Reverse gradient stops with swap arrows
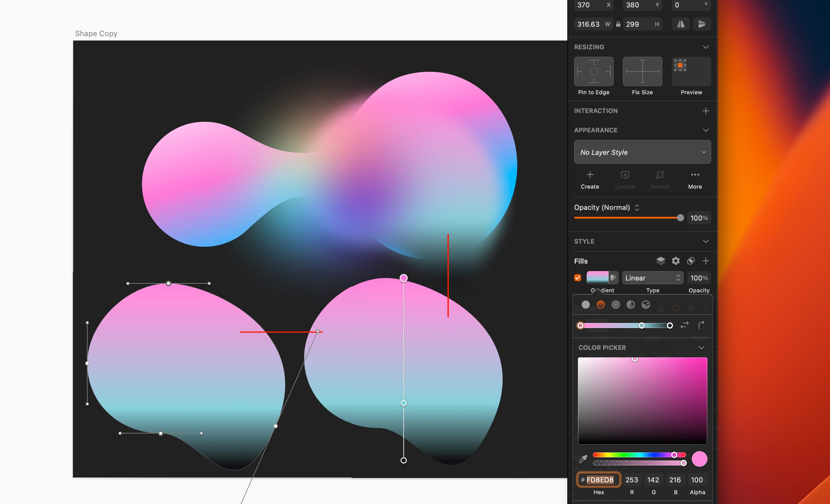The image size is (830, 504). [684, 325]
